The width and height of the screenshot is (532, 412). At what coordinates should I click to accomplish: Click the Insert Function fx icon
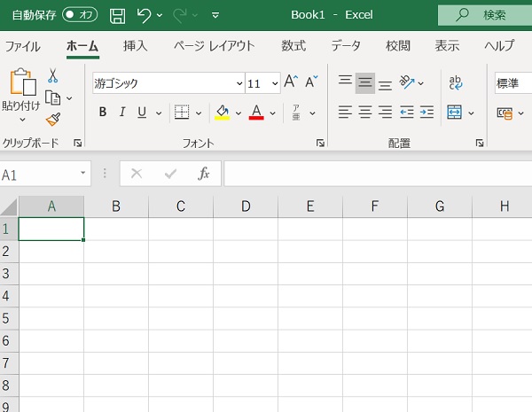point(204,174)
